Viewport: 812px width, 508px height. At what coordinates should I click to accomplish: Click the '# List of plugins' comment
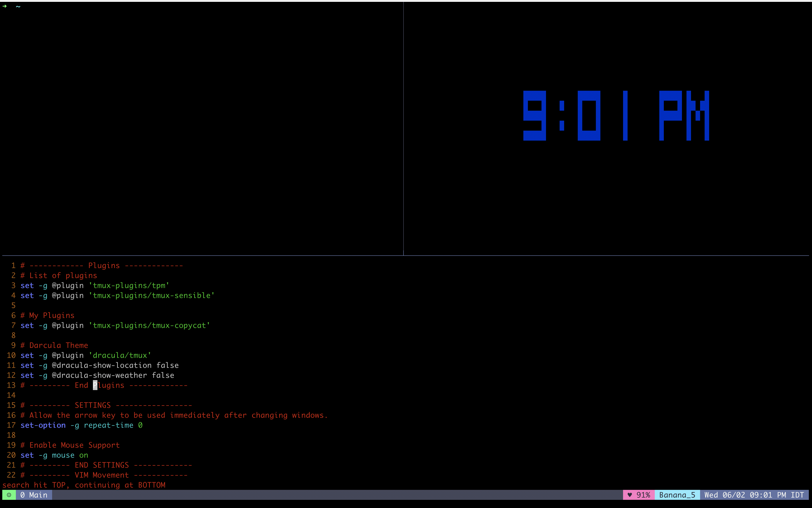(59, 276)
